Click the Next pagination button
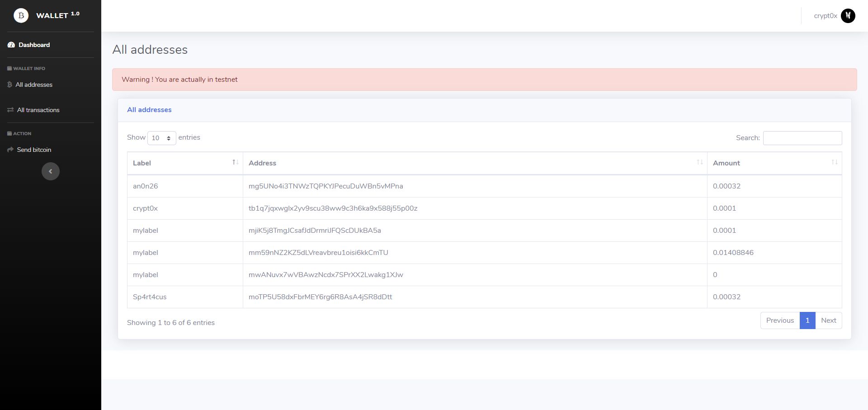Viewport: 868px width, 410px height. pyautogui.click(x=829, y=320)
